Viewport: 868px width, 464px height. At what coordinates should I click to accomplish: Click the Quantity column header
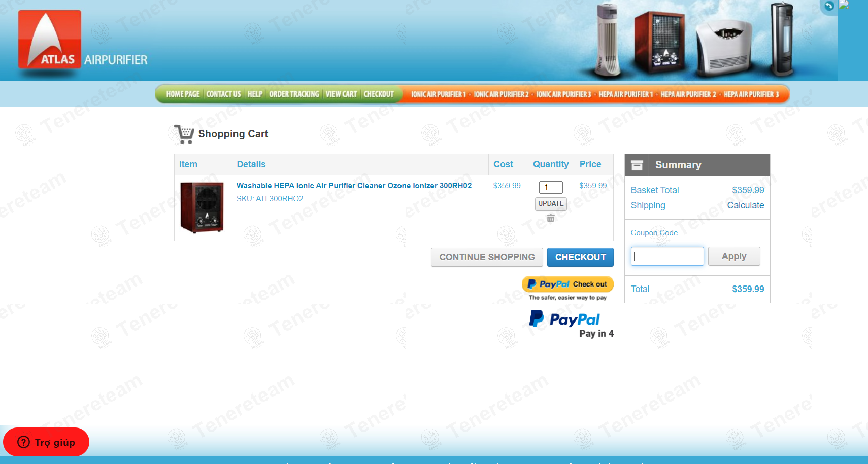(550, 164)
